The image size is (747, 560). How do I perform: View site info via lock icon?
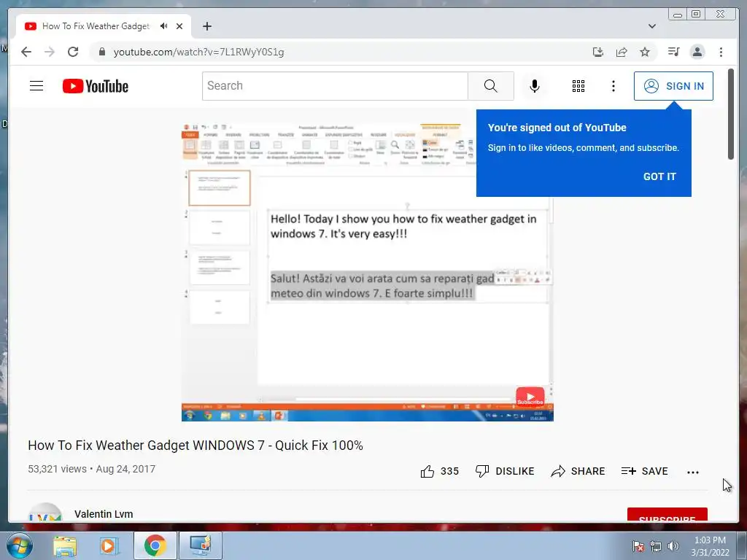(101, 52)
